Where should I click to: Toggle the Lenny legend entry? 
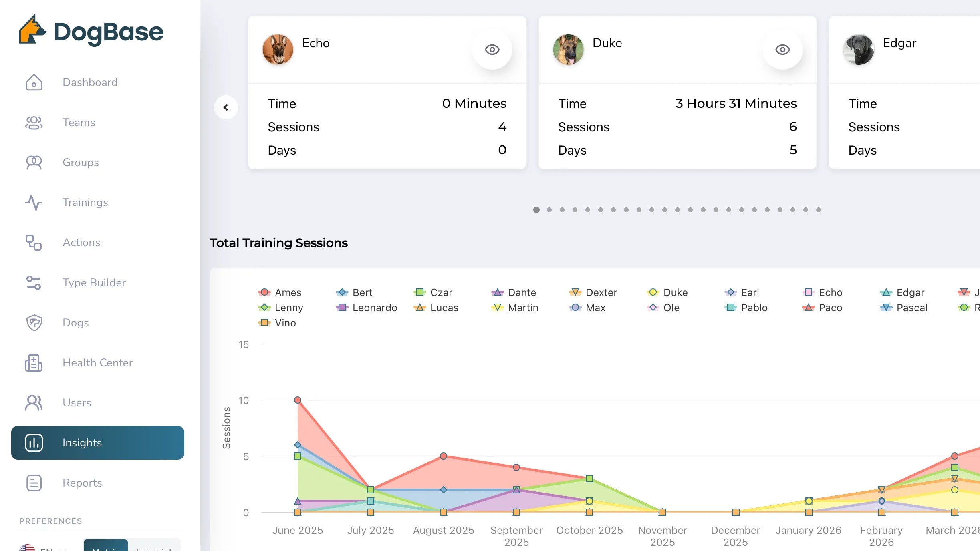281,308
